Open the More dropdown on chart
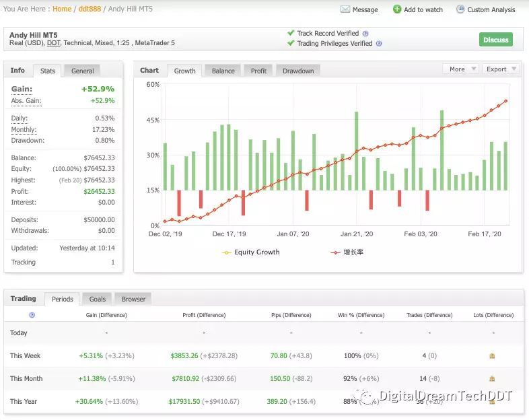Image resolution: width=529 pixels, height=420 pixels. click(x=461, y=69)
